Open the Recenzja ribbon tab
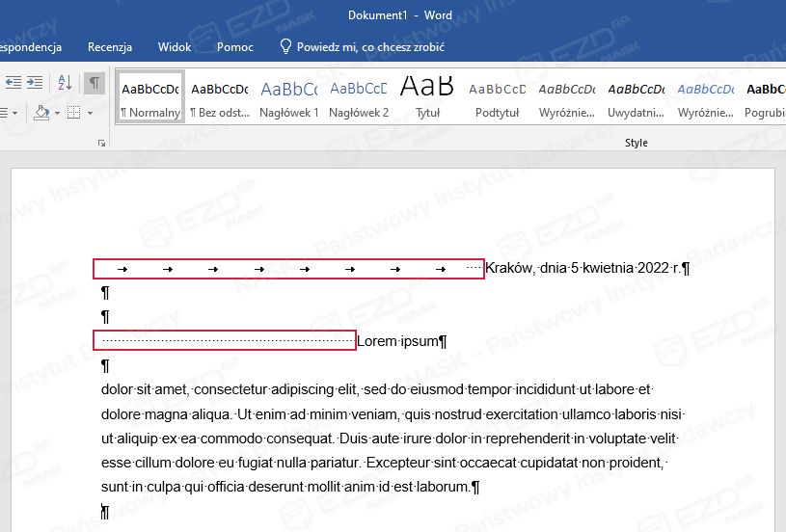Screen dimensions: 786x532 109,46
